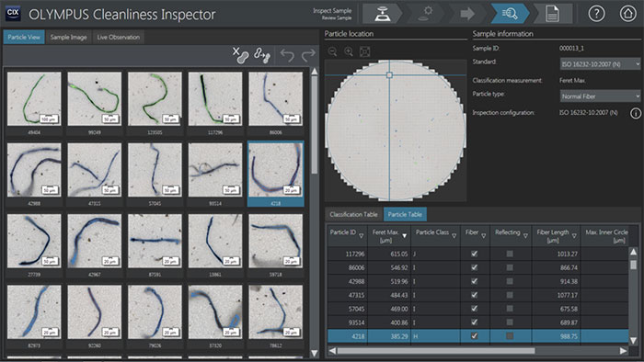Open the Particle ID column filter

(x=361, y=236)
